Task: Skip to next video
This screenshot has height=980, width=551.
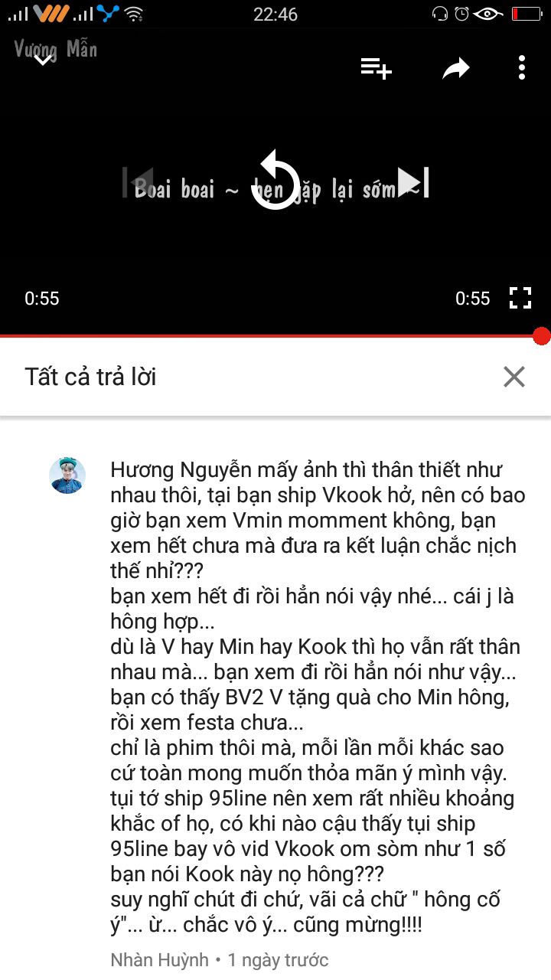Action: click(x=413, y=182)
